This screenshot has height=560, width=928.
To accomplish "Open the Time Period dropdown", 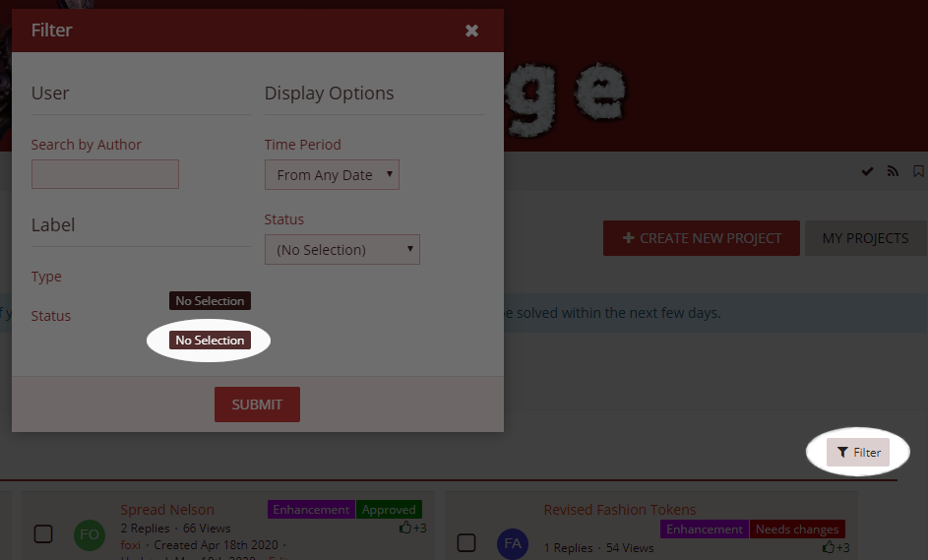I will click(332, 175).
